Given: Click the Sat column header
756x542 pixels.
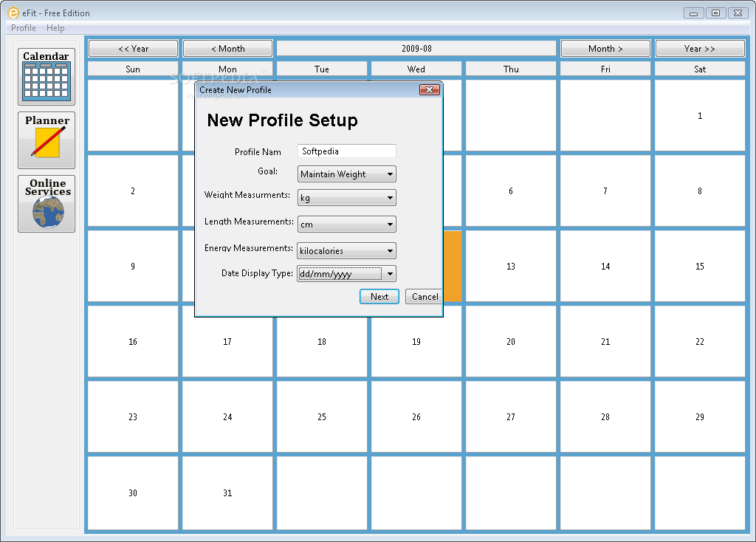Looking at the screenshot, I should pyautogui.click(x=700, y=69).
